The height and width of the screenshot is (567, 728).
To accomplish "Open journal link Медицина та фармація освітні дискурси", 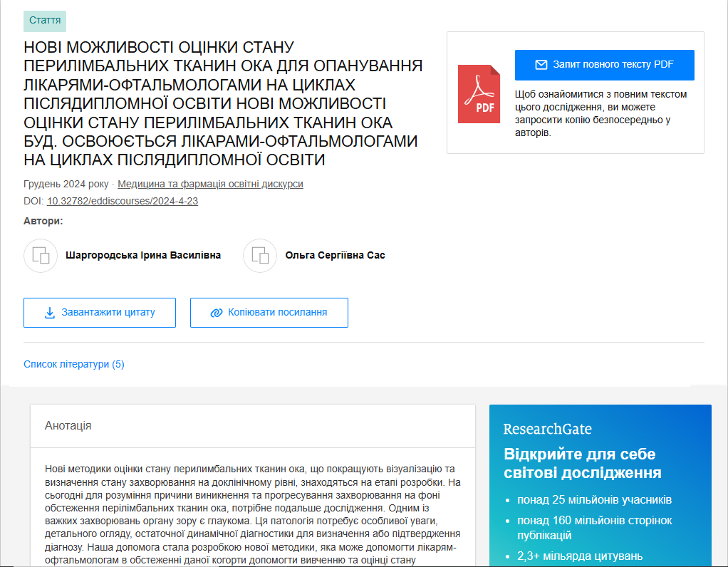I will (210, 184).
